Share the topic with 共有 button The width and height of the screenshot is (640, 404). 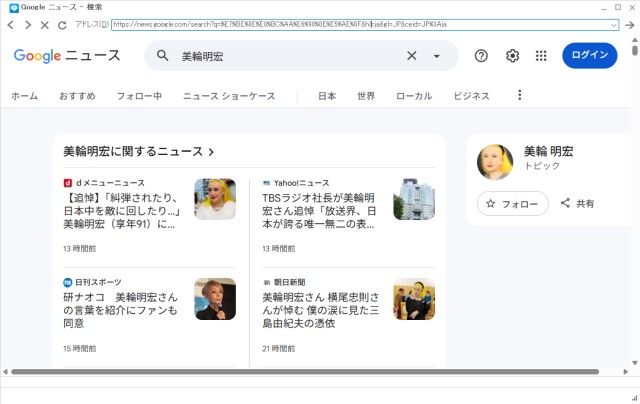pos(577,203)
